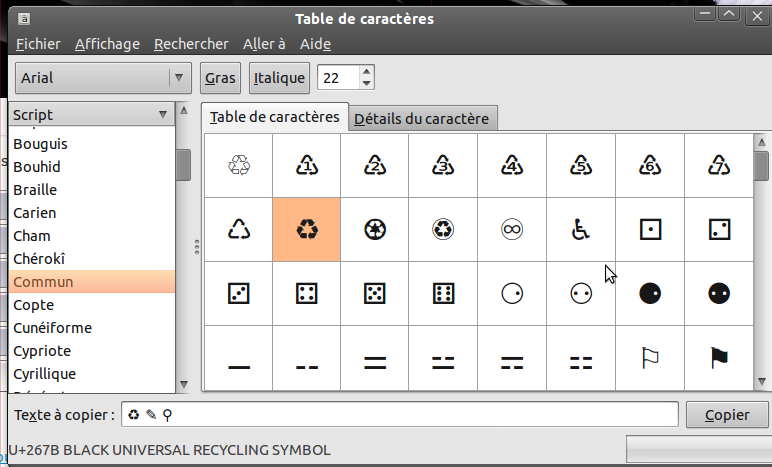Select the die face-1 character
This screenshot has height=467, width=772.
[x=650, y=229]
